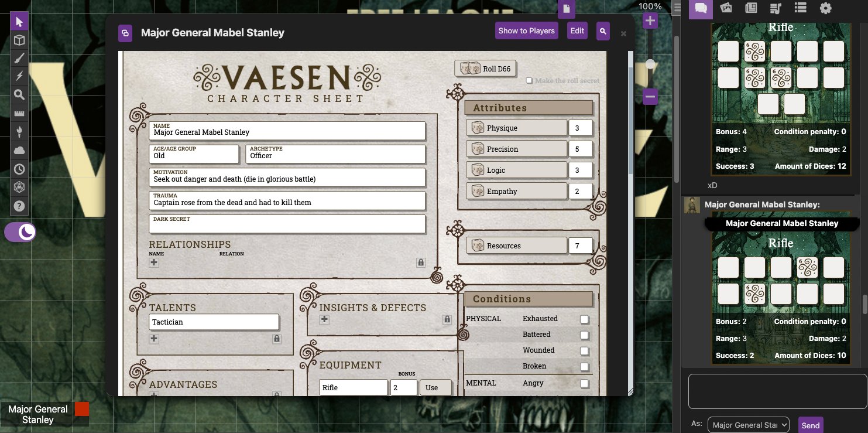868x433 pixels.
Task: Click Show to Players
Action: point(526,30)
